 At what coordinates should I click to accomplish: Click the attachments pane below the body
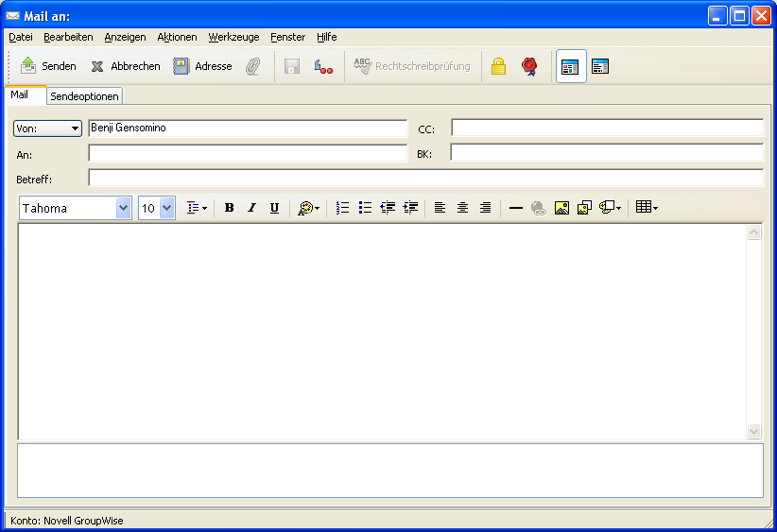pos(390,471)
